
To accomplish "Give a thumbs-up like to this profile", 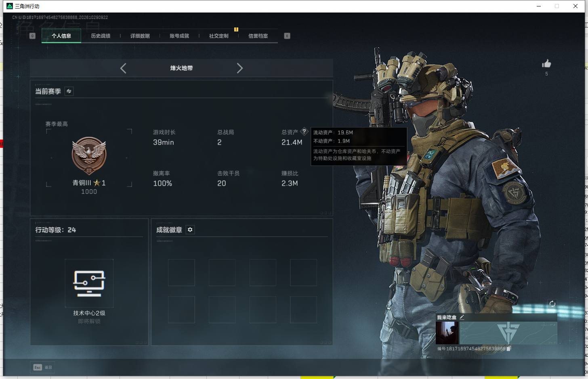I will tap(546, 63).
